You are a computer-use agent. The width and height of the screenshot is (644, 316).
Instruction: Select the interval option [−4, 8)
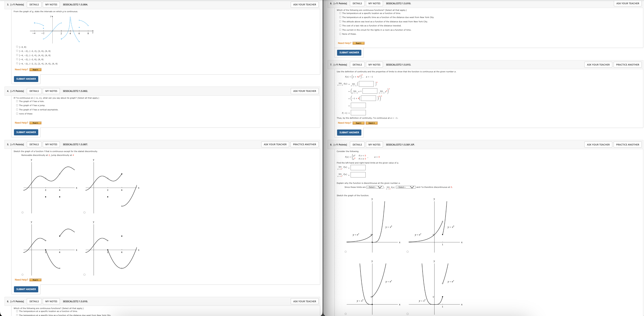(x=17, y=47)
